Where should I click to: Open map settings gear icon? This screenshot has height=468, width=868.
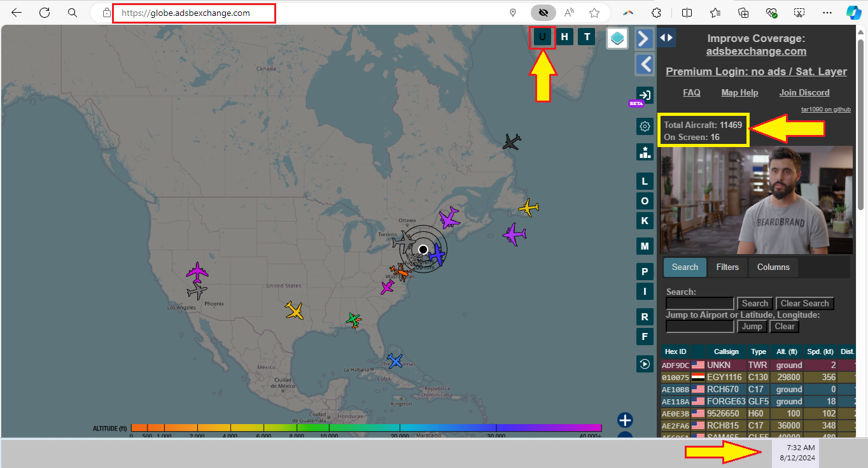[x=645, y=126]
